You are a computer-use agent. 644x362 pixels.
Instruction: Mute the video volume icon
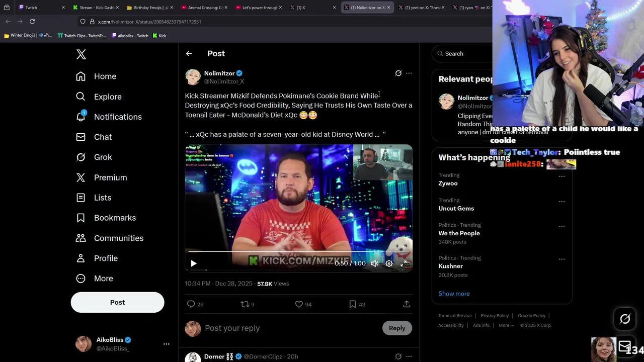tap(374, 263)
